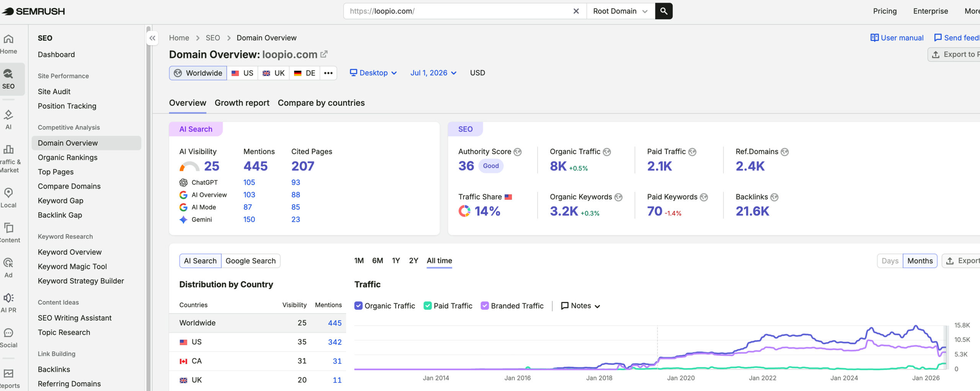The height and width of the screenshot is (391, 980).
Task: Click the Paid Keywords globe icon
Action: (704, 197)
